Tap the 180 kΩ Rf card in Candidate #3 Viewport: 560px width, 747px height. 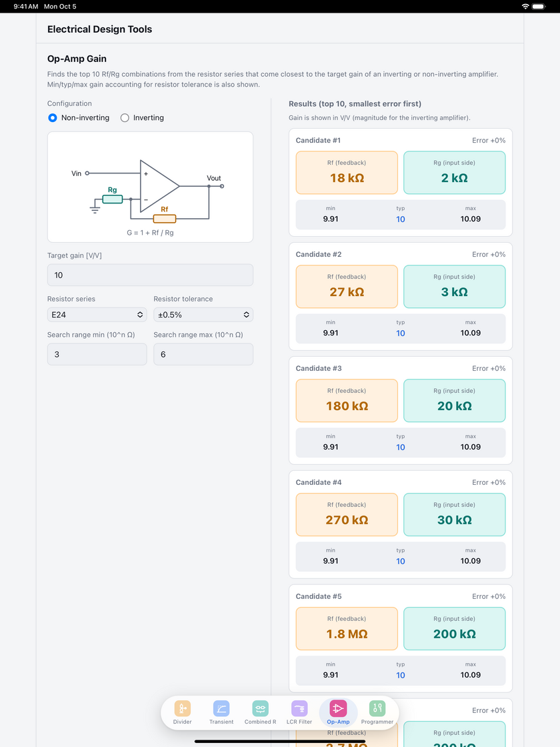click(x=347, y=401)
